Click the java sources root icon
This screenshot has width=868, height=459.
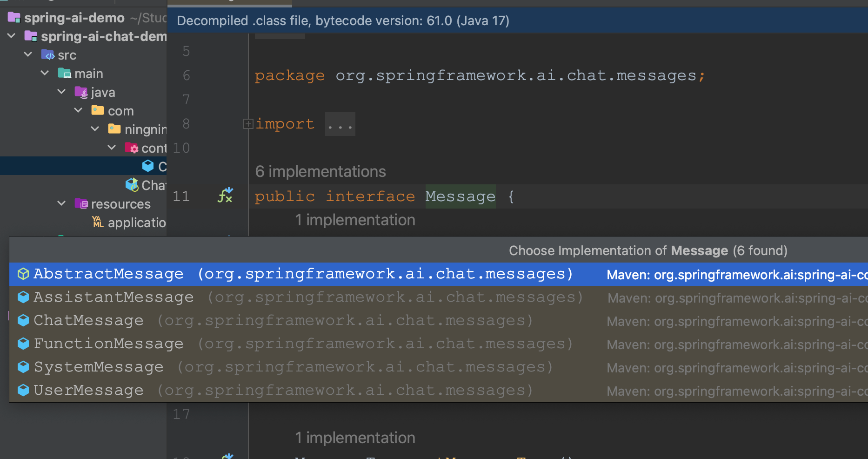click(x=81, y=92)
